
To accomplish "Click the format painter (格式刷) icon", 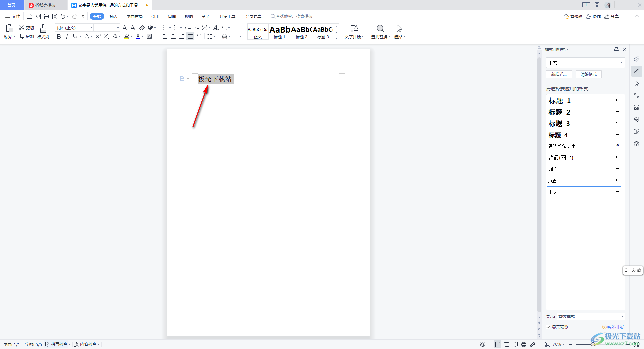I will 43,32.
